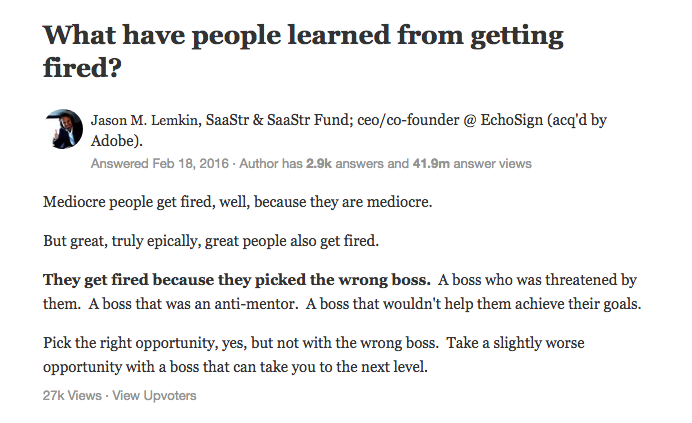This screenshot has width=692, height=423.
Task: Open Jason M. Lemkin author name link
Action: (x=144, y=120)
